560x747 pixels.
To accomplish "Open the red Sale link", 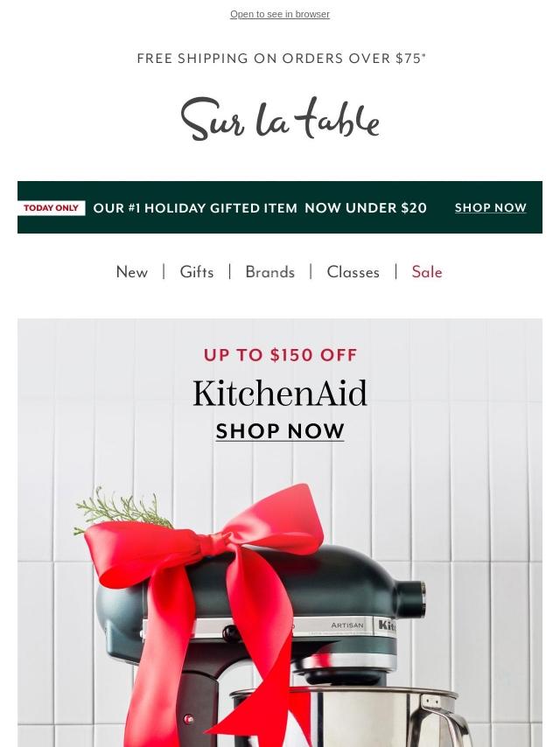I will 427,272.
